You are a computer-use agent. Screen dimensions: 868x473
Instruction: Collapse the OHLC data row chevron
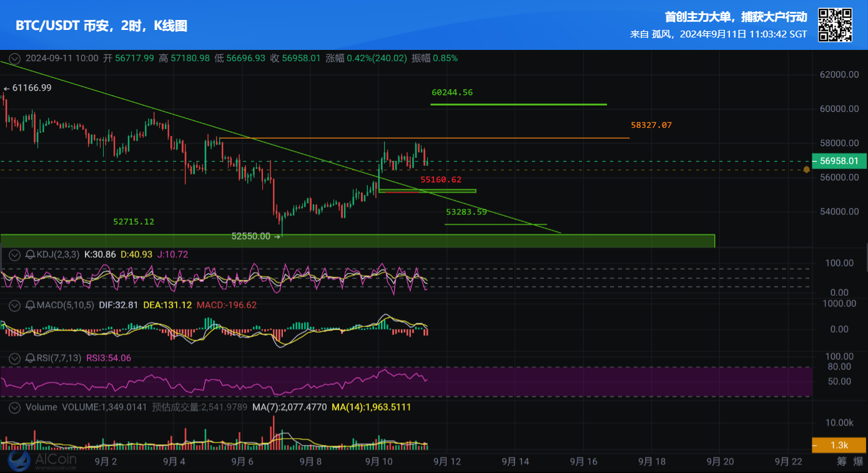pos(13,57)
